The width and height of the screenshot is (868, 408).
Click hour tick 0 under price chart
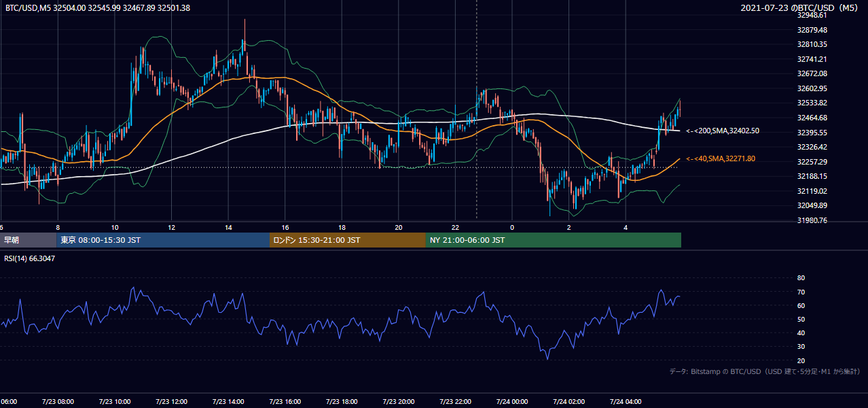[x=512, y=227]
